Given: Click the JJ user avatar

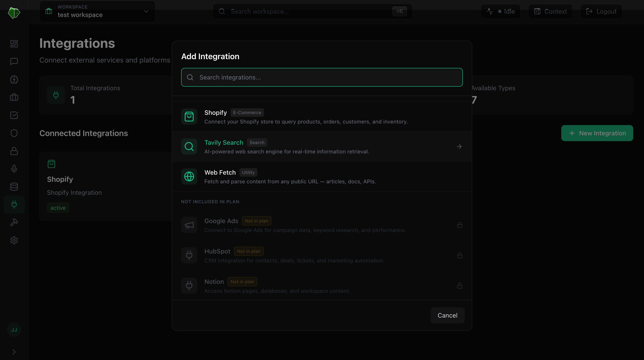Looking at the screenshot, I should tap(14, 330).
